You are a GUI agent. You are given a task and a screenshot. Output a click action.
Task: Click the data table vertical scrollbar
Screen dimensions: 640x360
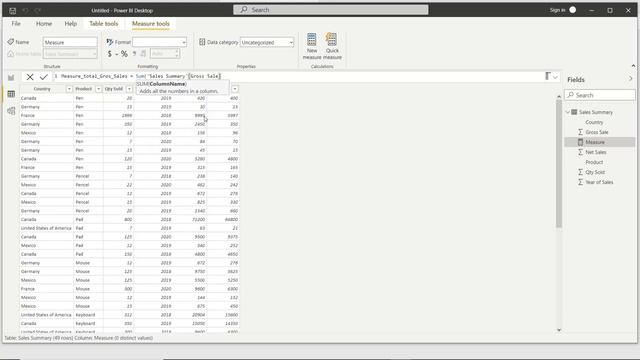(x=559, y=163)
